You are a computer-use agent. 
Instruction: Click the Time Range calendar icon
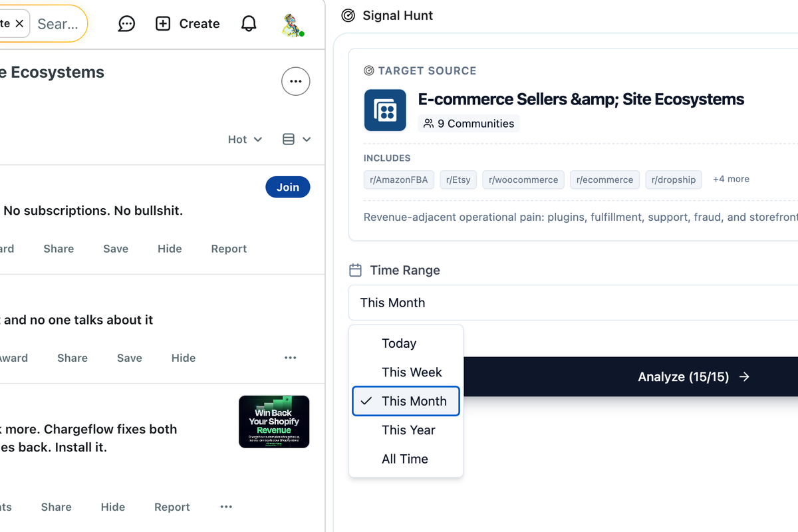(356, 270)
